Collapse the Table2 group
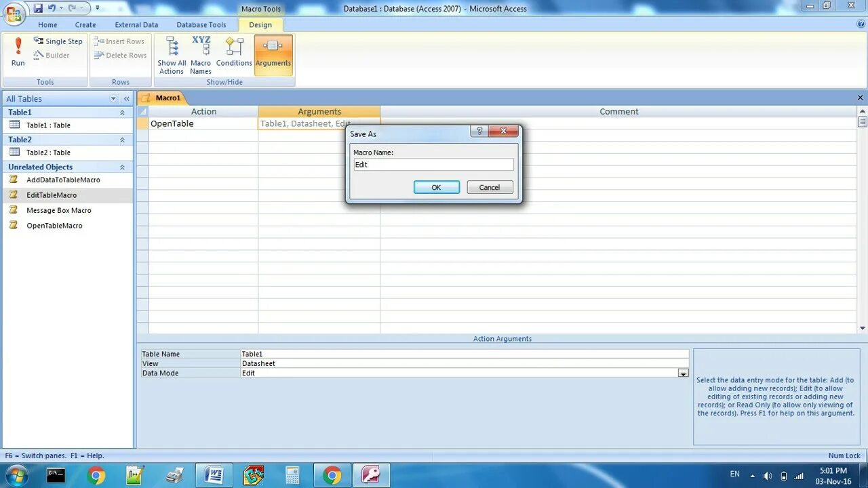 tap(122, 140)
